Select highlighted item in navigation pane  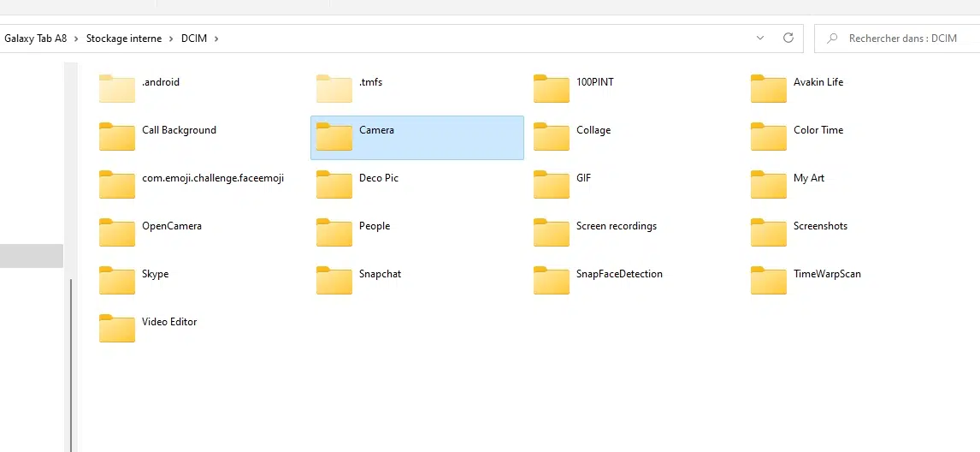32,256
